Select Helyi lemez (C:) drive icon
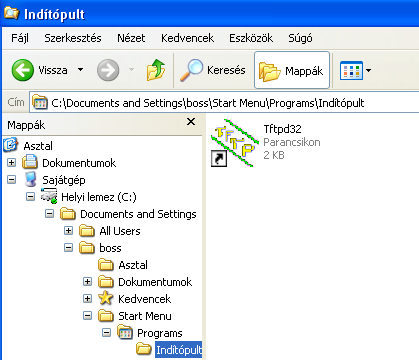 click(x=49, y=196)
